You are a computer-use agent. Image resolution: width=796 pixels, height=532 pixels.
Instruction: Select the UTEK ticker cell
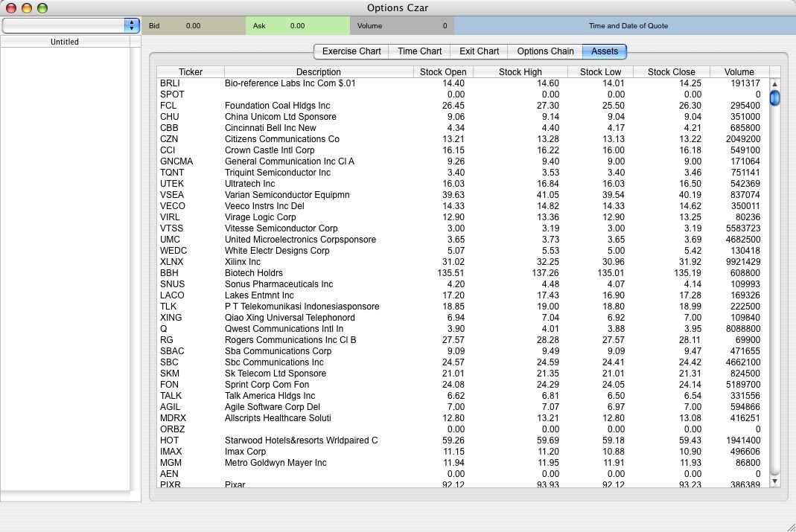point(171,184)
